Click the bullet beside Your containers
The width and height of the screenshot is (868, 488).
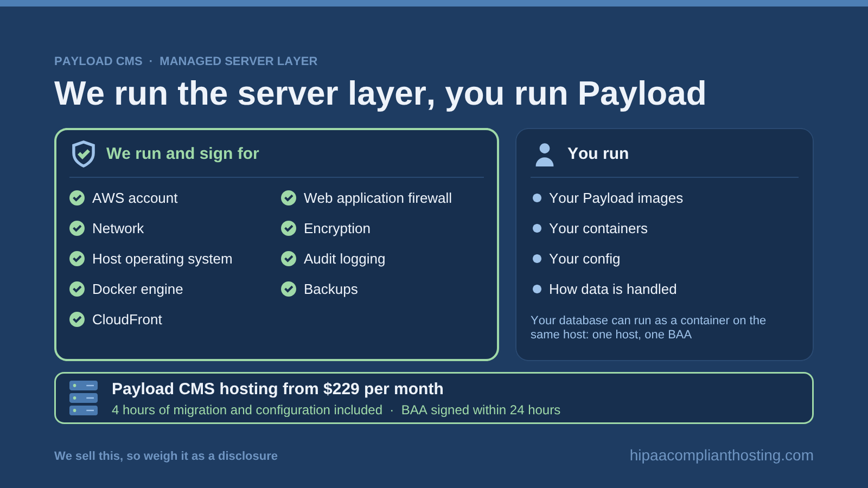coord(537,228)
